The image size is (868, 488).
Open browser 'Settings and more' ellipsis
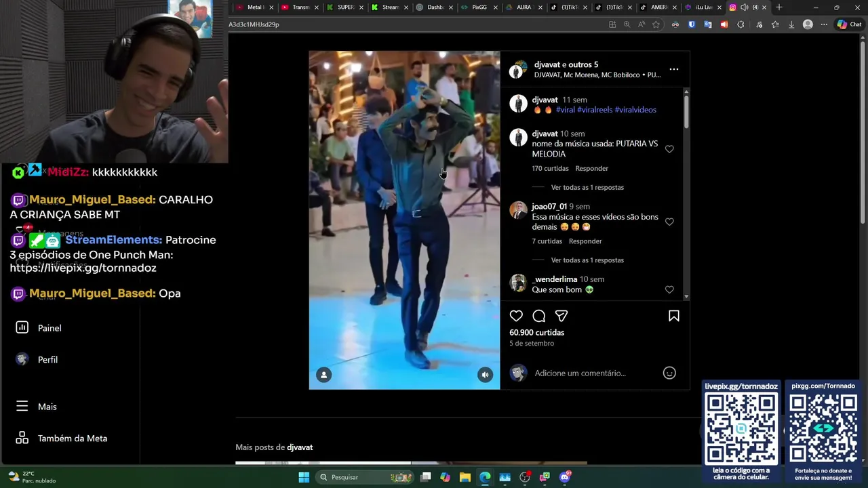[824, 24]
